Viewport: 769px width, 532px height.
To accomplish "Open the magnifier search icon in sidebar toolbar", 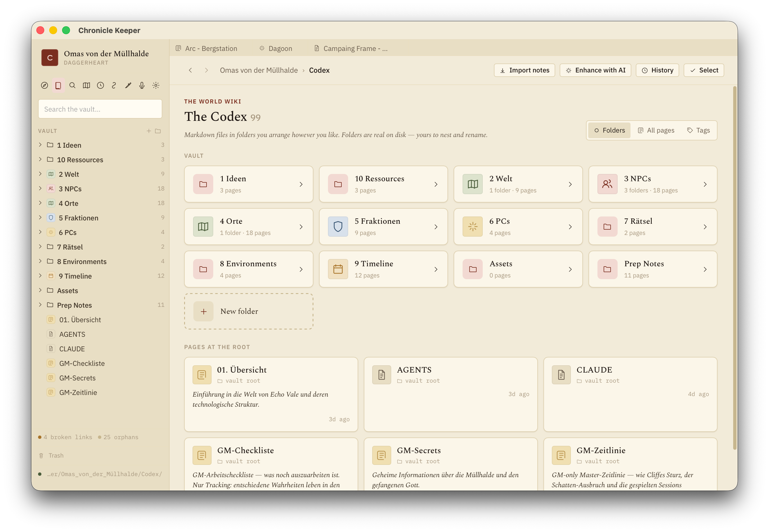I will coord(72,85).
